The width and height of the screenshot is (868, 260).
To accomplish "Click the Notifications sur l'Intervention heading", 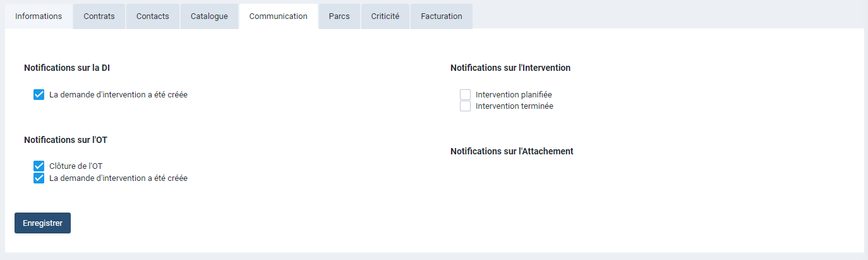I will point(510,68).
